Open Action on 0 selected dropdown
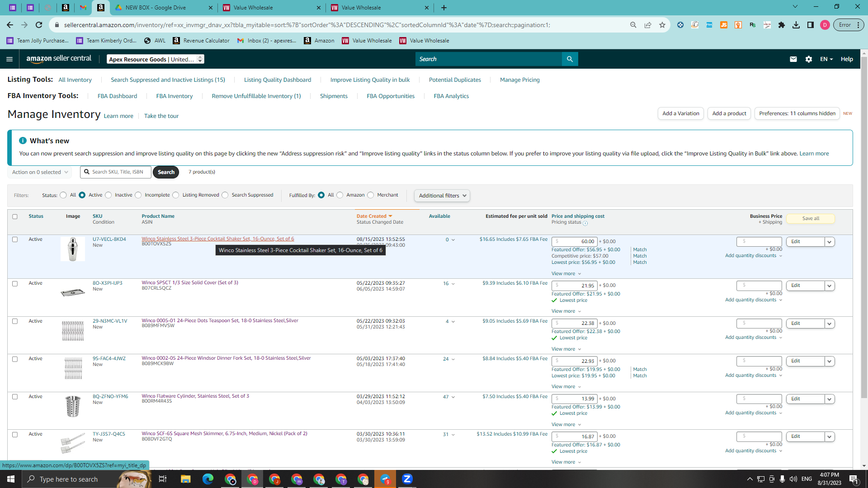868x488 pixels. 40,172
